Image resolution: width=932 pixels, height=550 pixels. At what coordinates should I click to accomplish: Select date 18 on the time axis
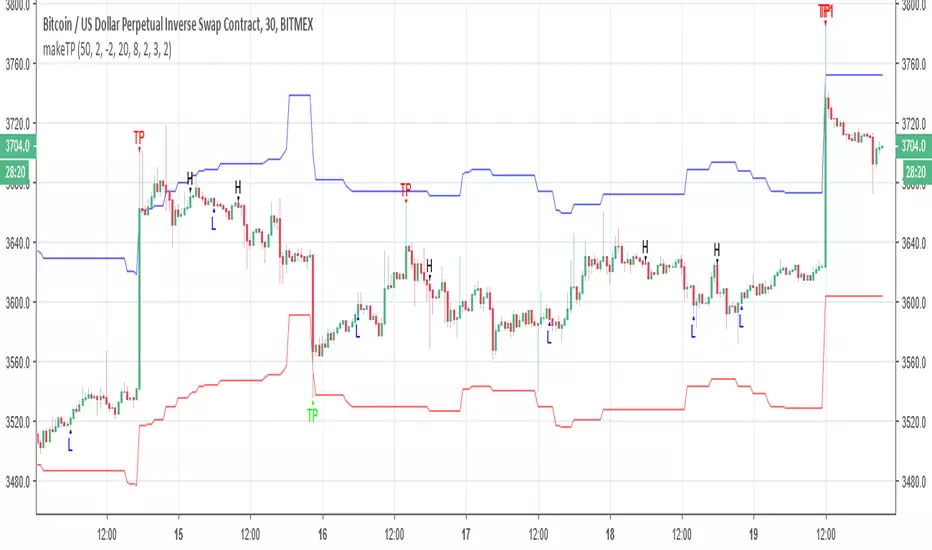point(609,522)
